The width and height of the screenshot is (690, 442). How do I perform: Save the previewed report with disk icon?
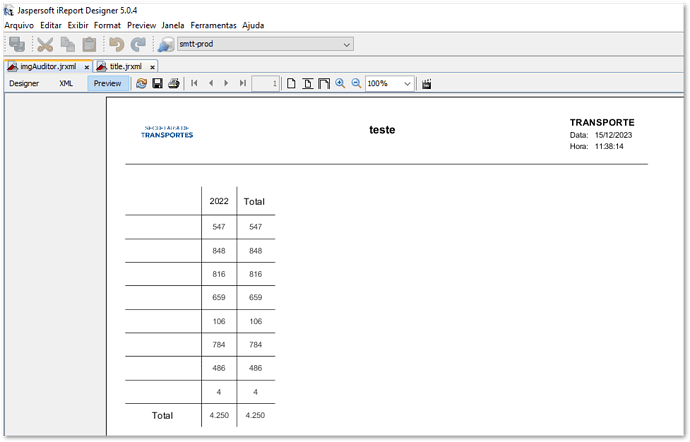point(157,83)
